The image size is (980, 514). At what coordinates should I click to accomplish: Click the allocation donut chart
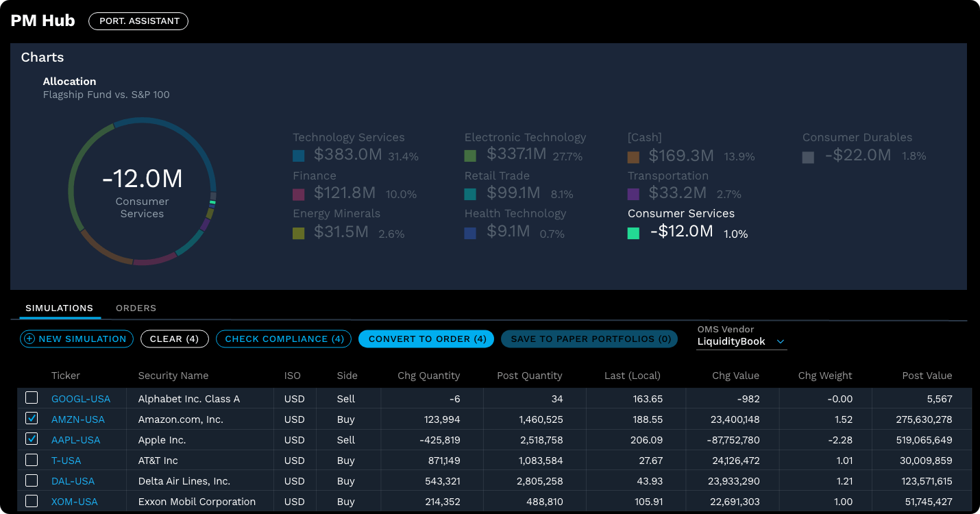click(x=141, y=192)
